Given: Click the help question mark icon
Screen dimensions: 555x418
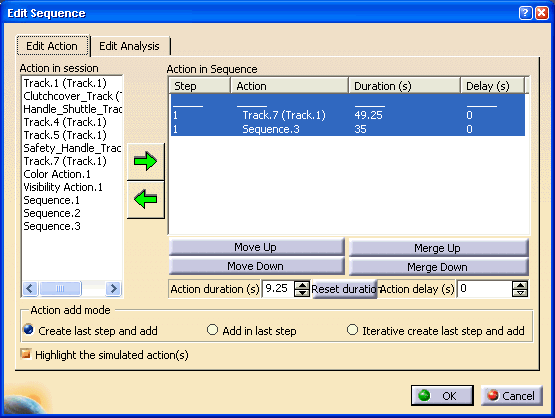Looking at the screenshot, I should pos(525,13).
